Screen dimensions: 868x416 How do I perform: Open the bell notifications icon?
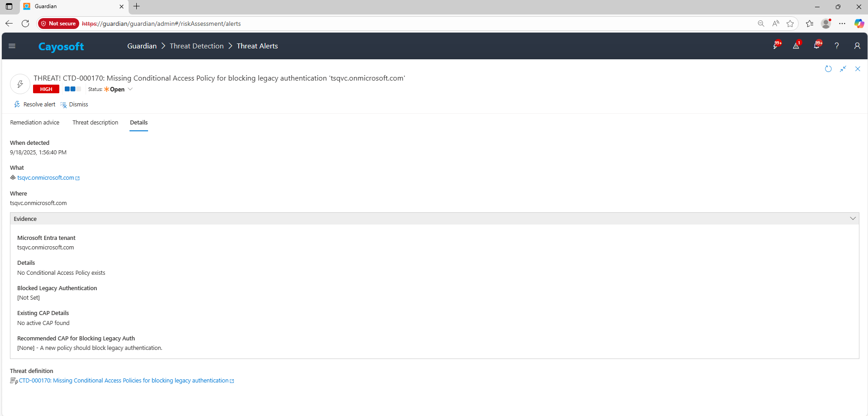click(x=817, y=46)
